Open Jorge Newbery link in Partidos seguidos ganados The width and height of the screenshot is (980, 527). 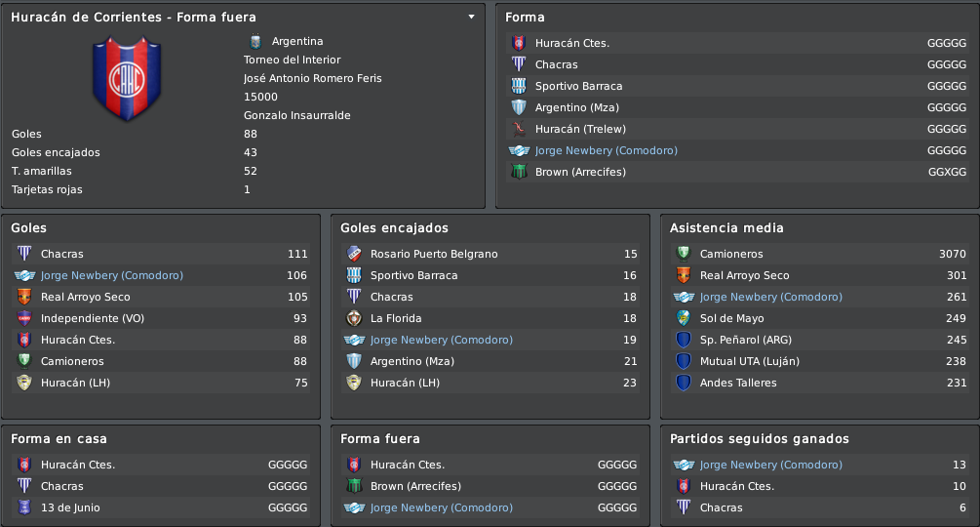point(771,466)
